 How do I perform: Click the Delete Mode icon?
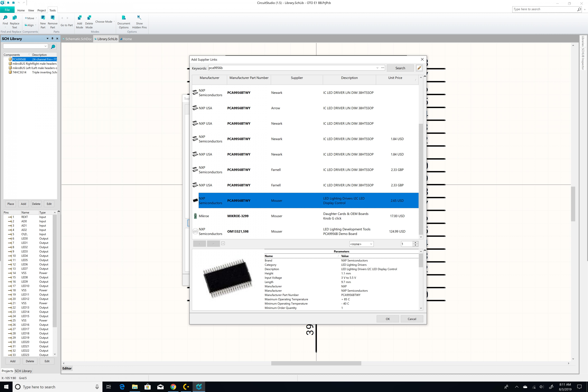click(89, 17)
